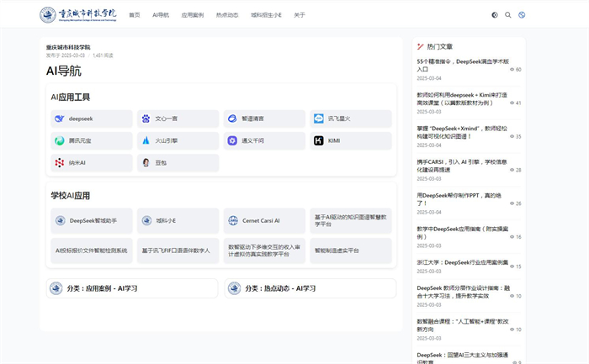Click the KIMI black square icon
Image resolution: width=589 pixels, height=364 pixels.
tap(319, 140)
